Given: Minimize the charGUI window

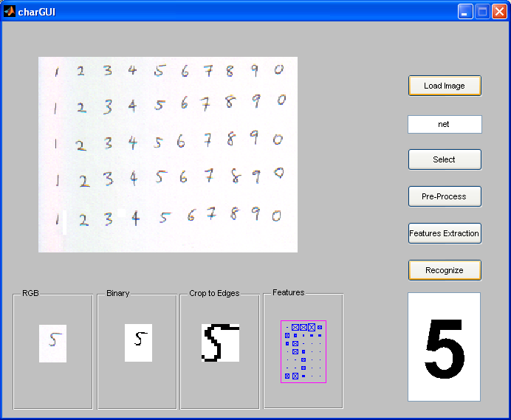Looking at the screenshot, I should point(465,12).
